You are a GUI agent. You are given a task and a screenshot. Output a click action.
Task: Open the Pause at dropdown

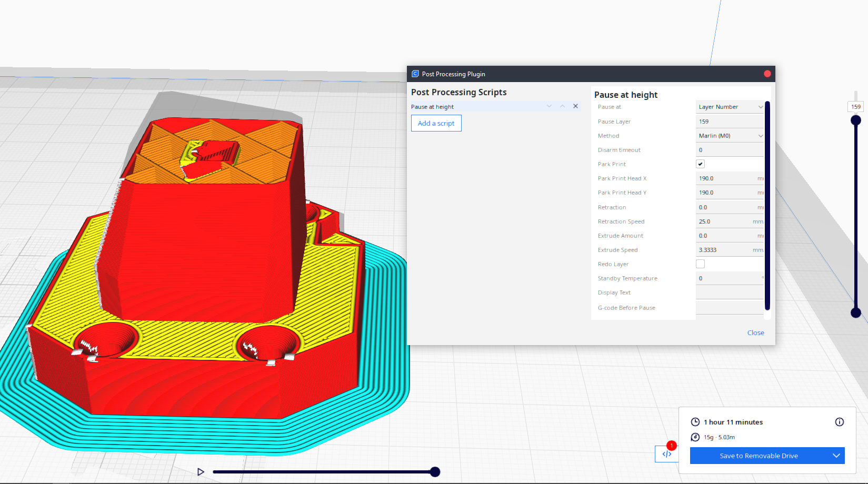pos(730,107)
